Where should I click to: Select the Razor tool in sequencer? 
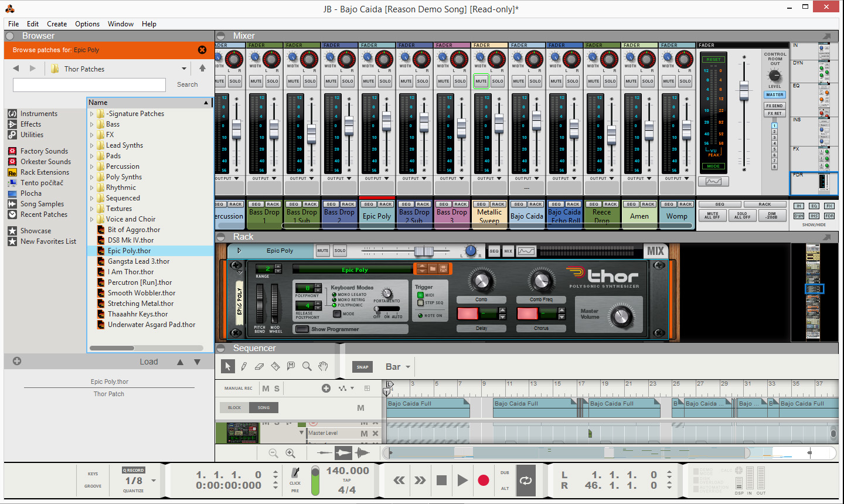pyautogui.click(x=275, y=366)
